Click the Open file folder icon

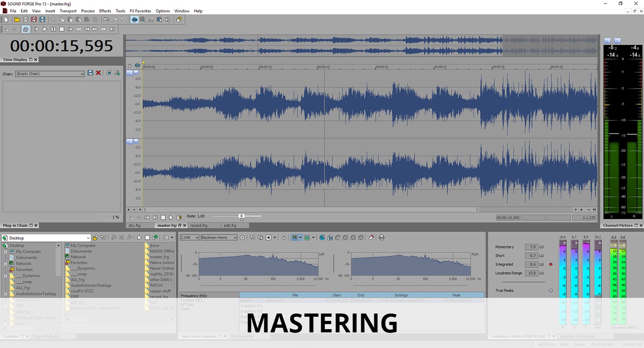(x=17, y=20)
